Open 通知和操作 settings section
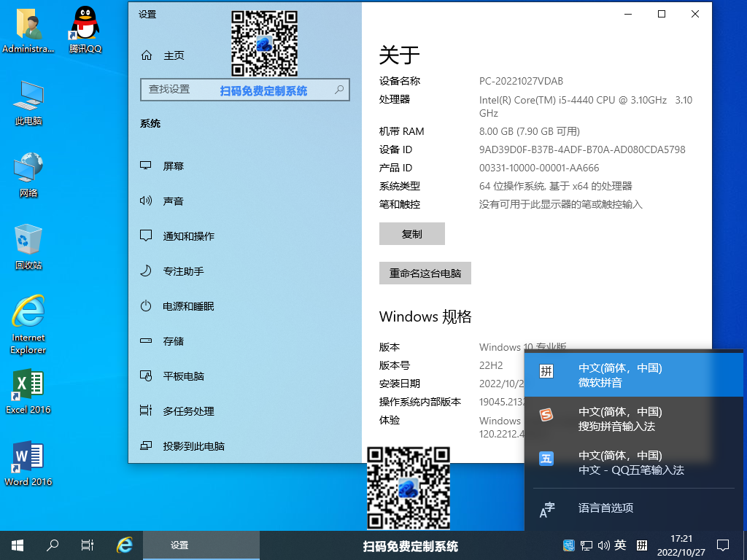747x560 pixels. [x=188, y=236]
